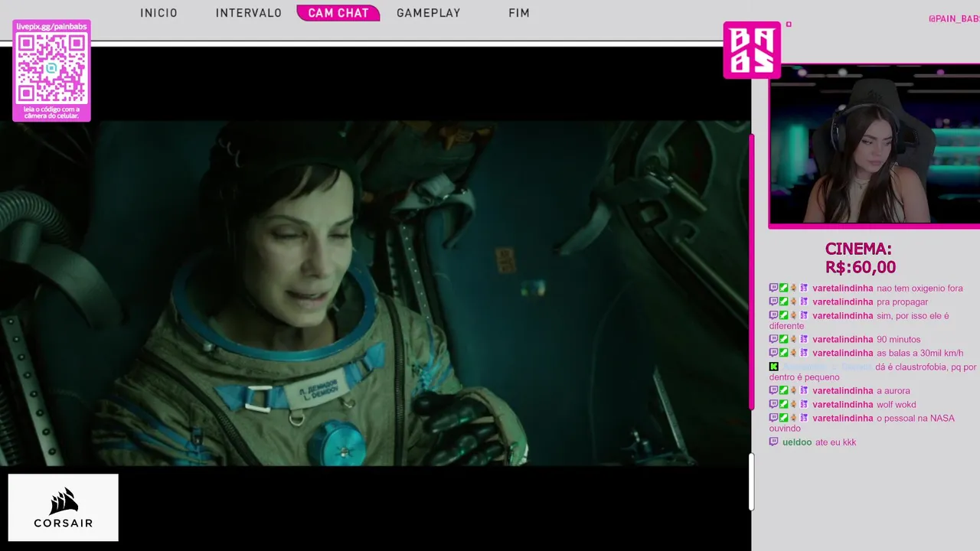Click username varetalindinha on 'nao tem oxigenio fora'
980x551 pixels.
coord(842,289)
